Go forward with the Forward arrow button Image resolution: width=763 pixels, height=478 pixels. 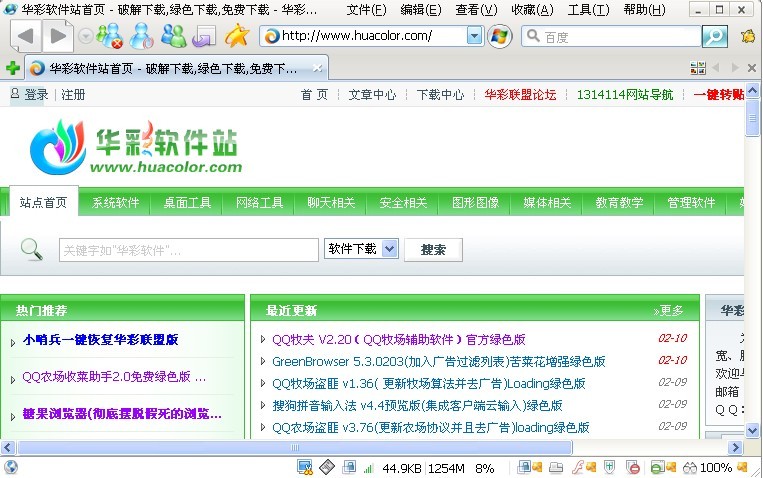tap(58, 37)
